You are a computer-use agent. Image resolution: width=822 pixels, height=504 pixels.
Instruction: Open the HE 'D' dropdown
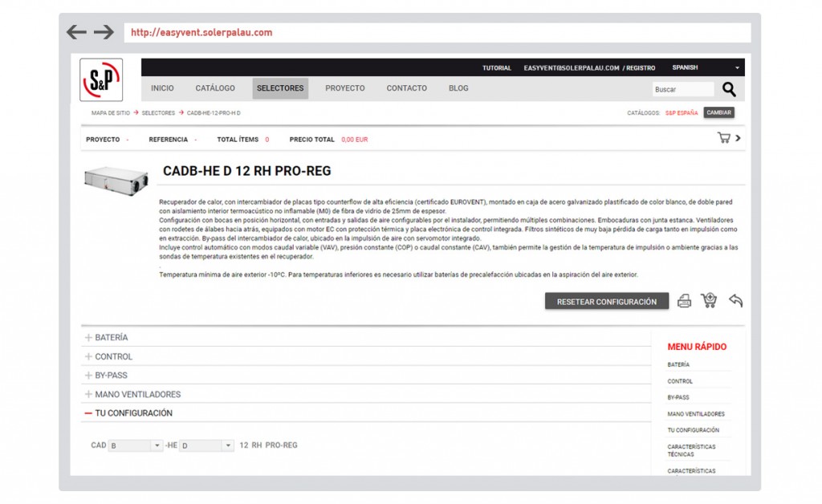point(206,446)
